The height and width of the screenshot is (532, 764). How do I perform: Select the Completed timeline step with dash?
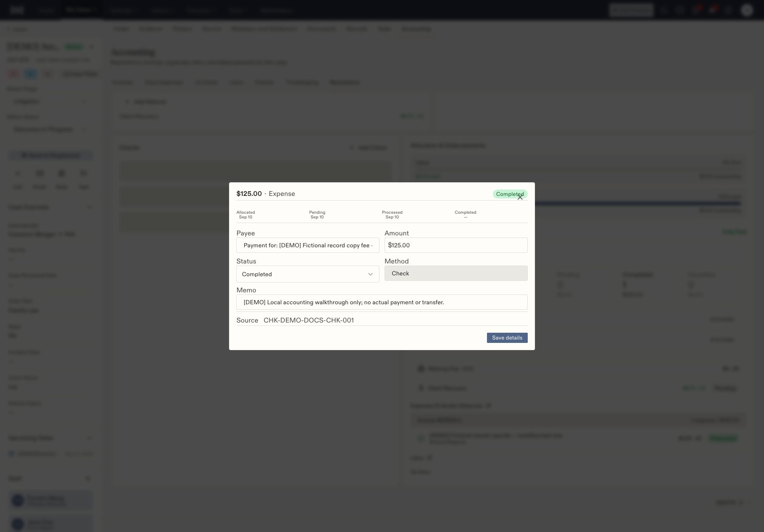[465, 215]
